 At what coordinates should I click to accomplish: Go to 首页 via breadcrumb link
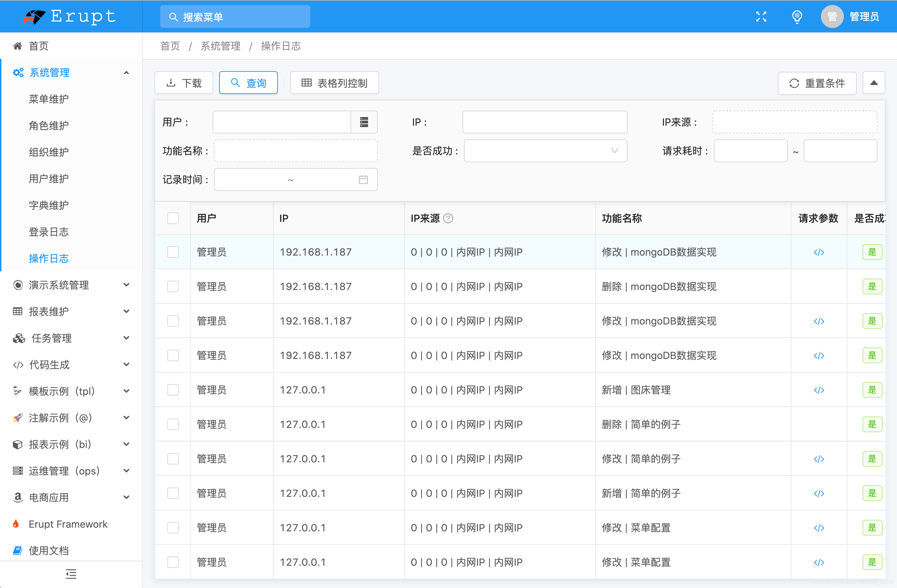point(169,46)
